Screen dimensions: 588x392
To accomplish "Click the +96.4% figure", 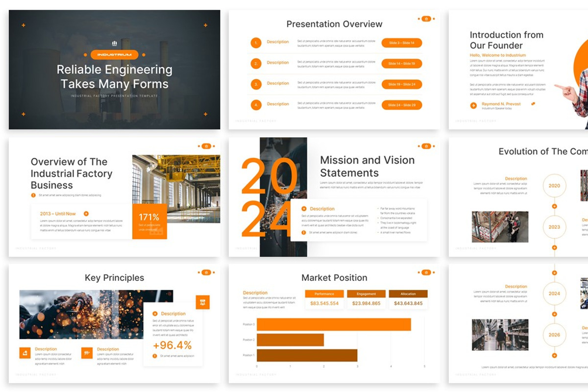I will coord(172,345).
